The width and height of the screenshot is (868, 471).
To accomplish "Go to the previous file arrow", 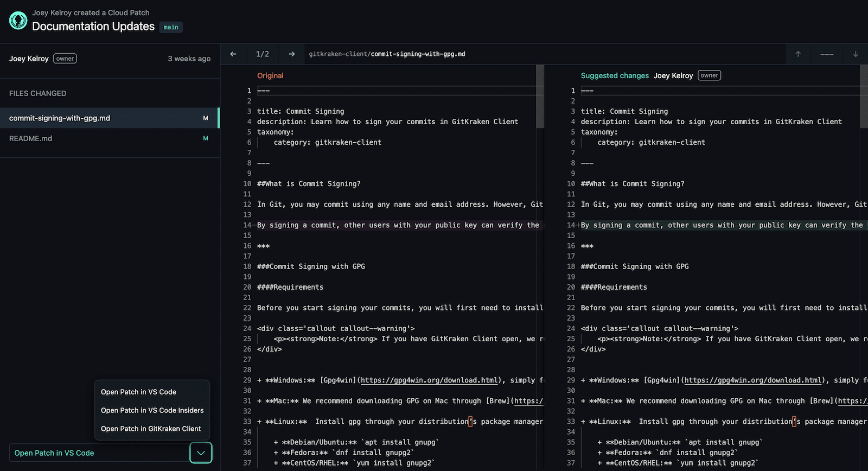I will coord(233,54).
